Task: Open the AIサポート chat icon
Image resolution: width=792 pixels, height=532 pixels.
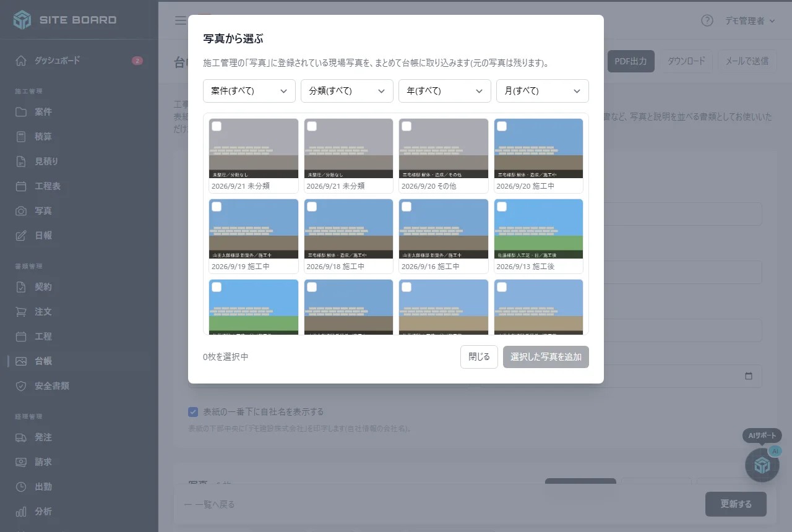Action: (762, 465)
